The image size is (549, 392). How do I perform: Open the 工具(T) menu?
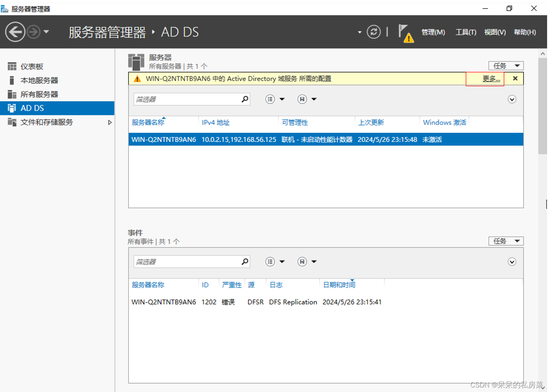[466, 32]
